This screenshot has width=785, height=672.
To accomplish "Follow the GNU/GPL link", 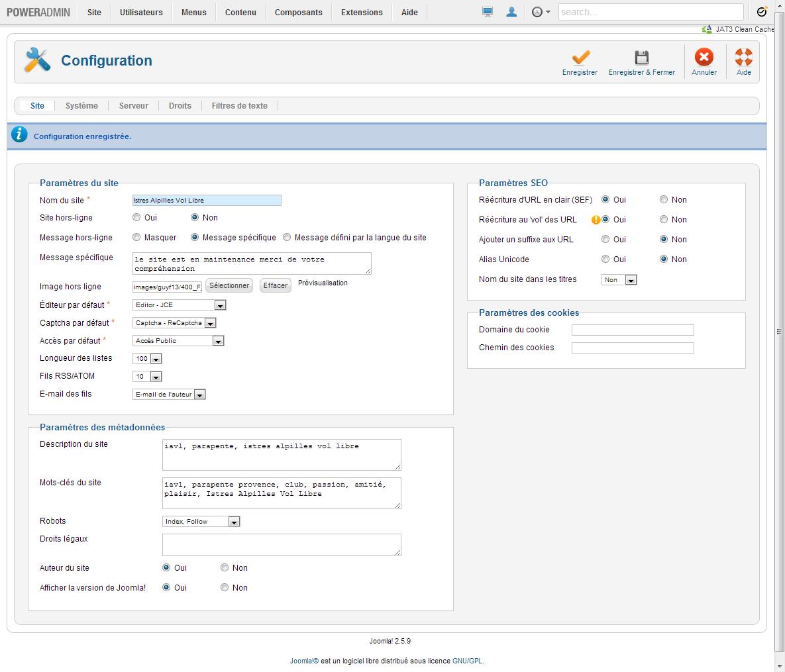I will pyautogui.click(x=467, y=661).
